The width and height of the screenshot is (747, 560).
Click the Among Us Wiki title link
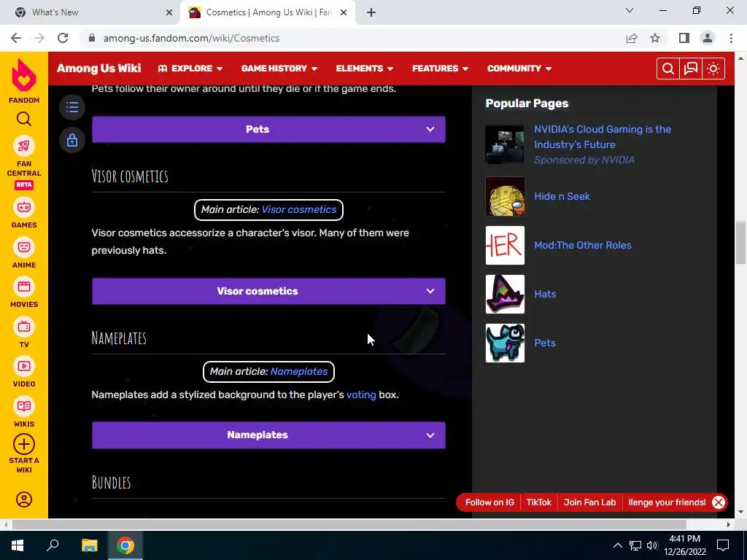coord(98,68)
